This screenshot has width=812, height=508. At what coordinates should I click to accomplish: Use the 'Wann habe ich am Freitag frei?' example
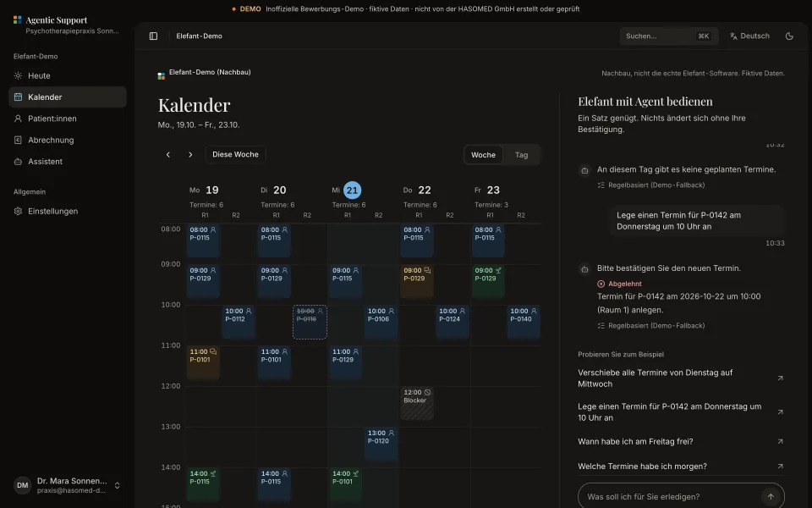click(681, 442)
